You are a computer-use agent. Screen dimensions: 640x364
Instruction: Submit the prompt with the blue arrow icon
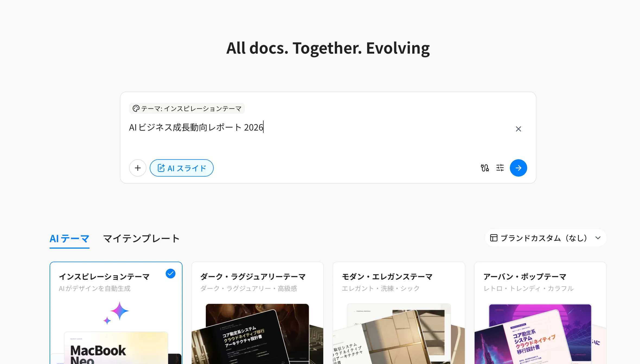[x=518, y=168]
